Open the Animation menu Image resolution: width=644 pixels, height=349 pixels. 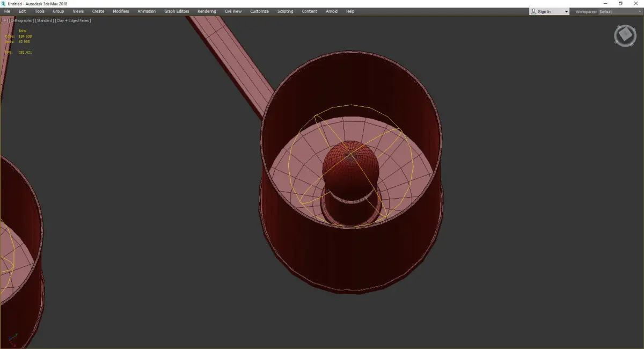pos(147,11)
